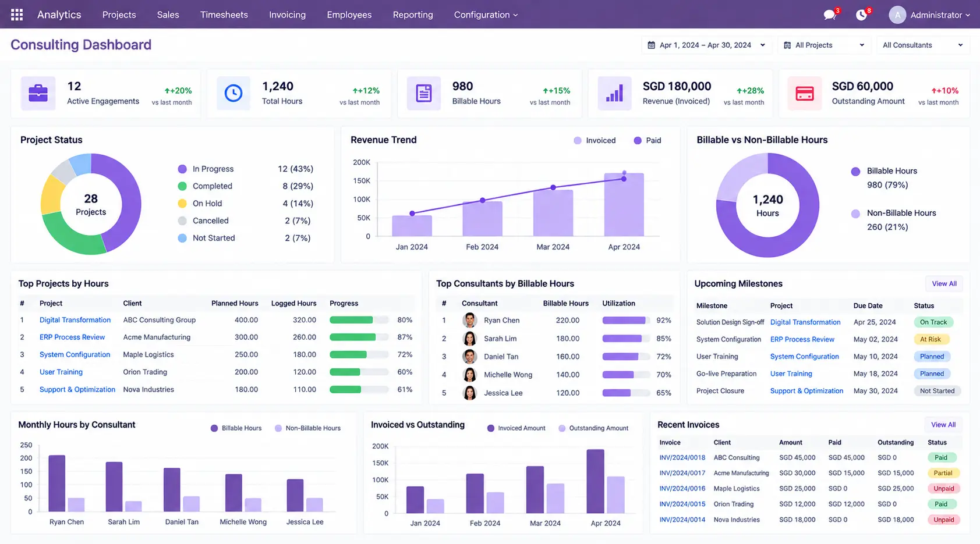
Task: Go to the Invoicing menu
Action: click(x=287, y=15)
